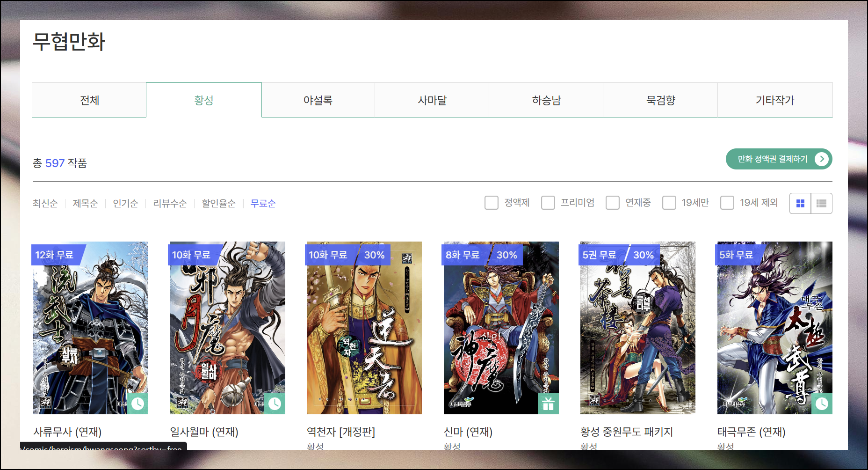This screenshot has height=470, width=868.
Task: Click the arrow icon in 만화 정액권 결제하기
Action: coord(821,159)
